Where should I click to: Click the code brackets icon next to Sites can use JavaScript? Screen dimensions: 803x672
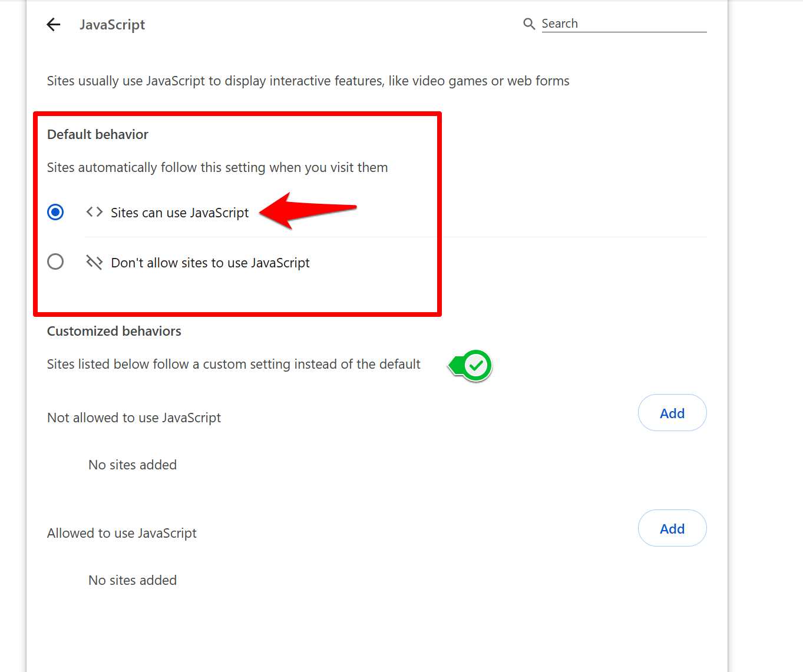click(x=94, y=212)
